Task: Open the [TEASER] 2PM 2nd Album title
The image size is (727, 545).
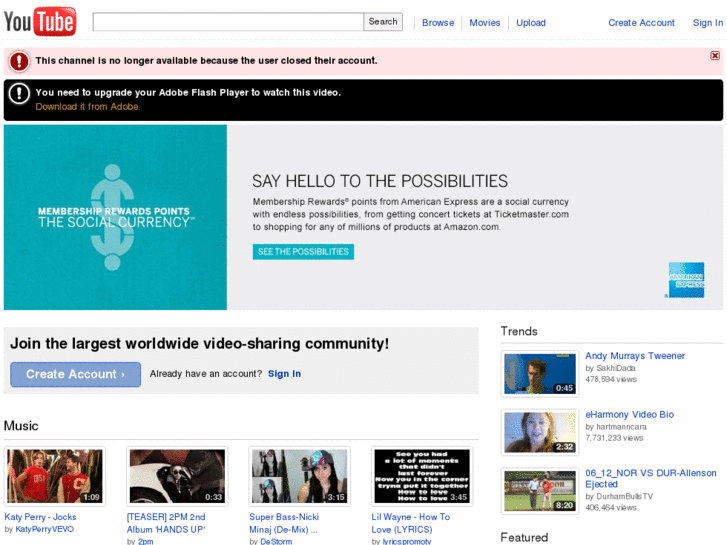Action: point(166,523)
